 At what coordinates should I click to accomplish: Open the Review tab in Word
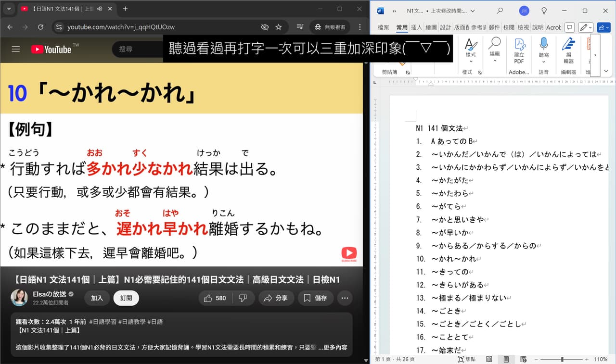[509, 27]
